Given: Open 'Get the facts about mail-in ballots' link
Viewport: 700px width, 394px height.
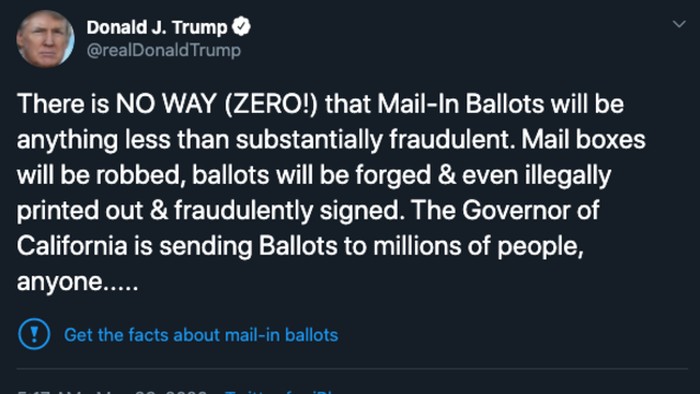Looking at the screenshot, I should coord(201,335).
